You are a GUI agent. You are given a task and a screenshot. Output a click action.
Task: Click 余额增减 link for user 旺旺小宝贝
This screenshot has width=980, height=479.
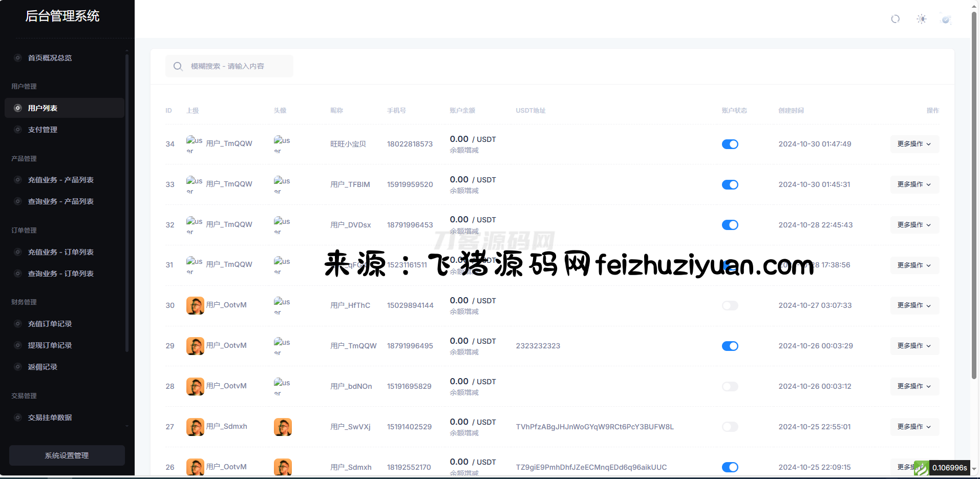[464, 150]
